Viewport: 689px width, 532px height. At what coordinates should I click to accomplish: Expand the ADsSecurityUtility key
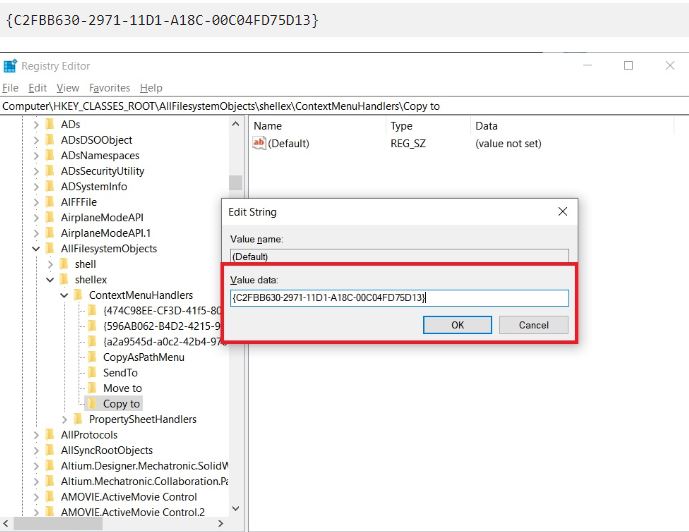[x=36, y=171]
